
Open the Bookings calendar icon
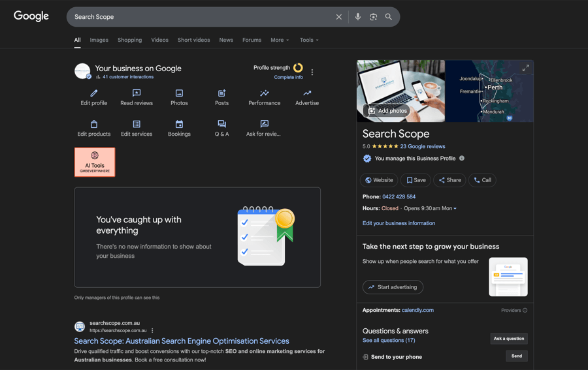click(179, 124)
